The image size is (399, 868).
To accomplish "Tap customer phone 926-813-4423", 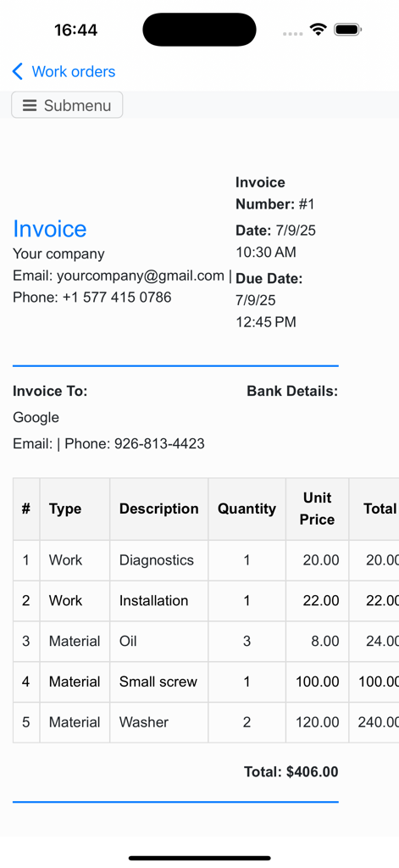I will pyautogui.click(x=159, y=443).
